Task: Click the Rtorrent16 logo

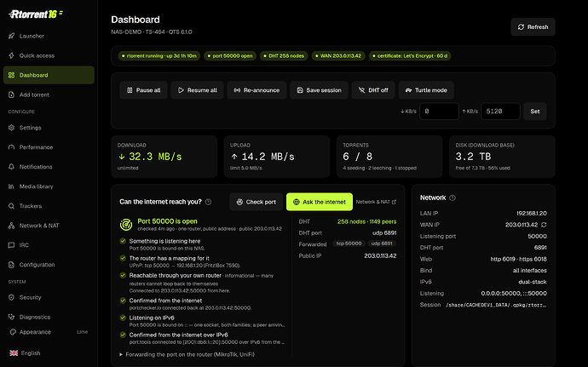Action: click(36, 14)
